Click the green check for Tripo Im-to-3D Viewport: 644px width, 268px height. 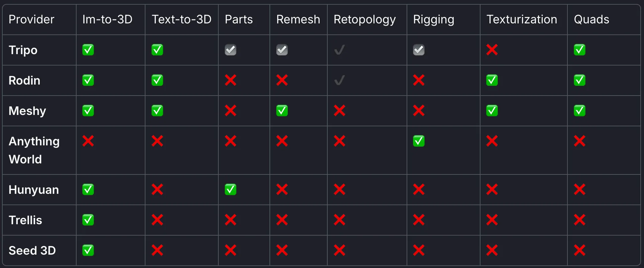tap(88, 50)
